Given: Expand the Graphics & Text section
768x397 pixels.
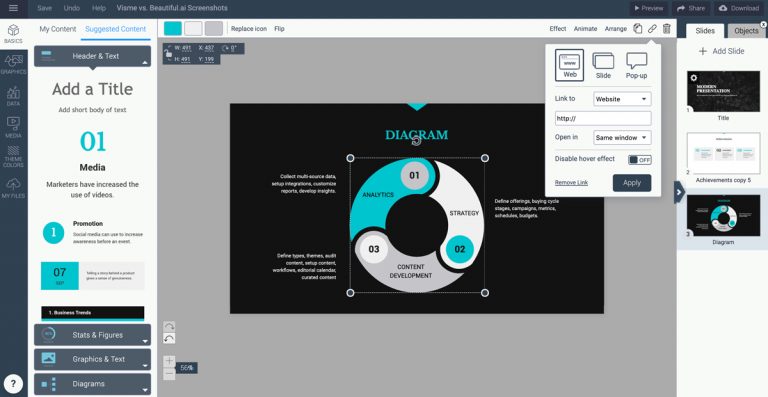Looking at the screenshot, I should 93,359.
